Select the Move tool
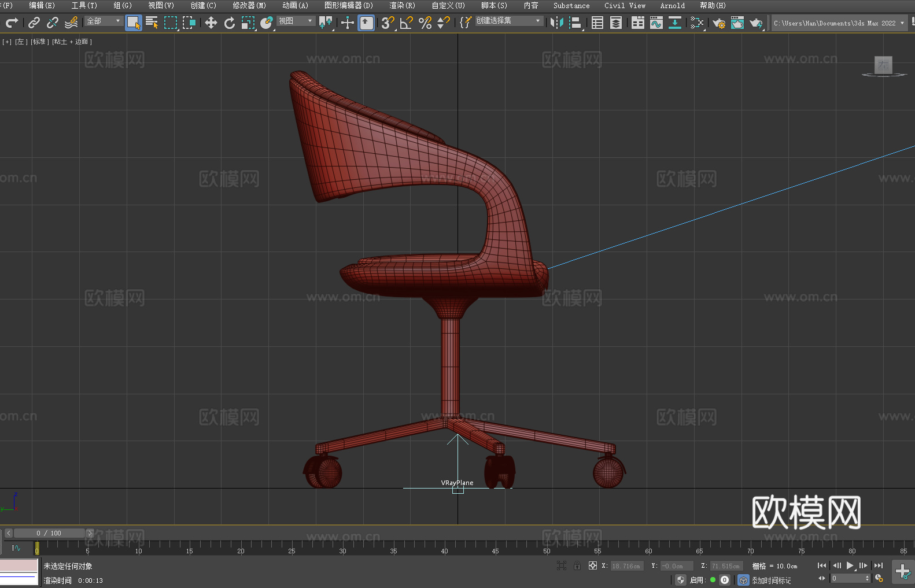This screenshot has width=915, height=588. [211, 23]
